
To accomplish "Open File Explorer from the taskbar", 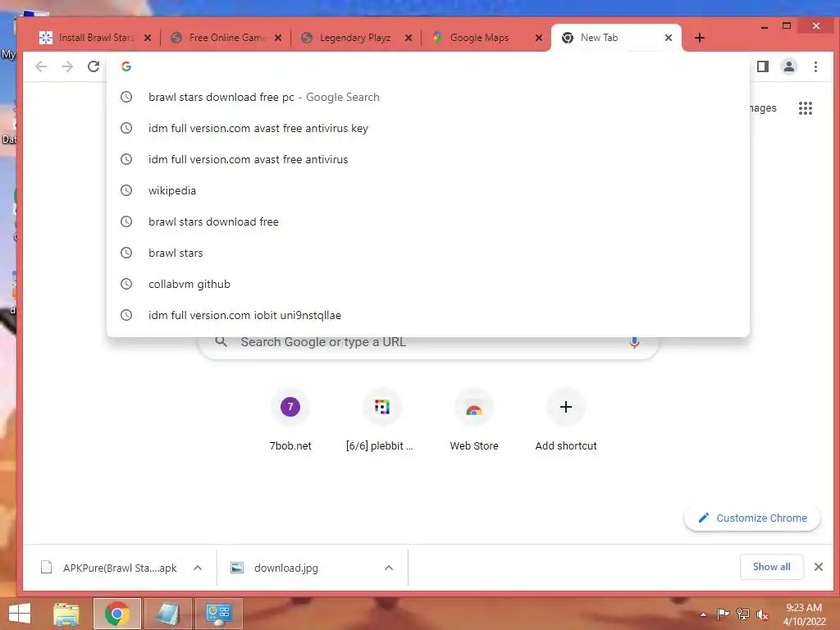I will coord(66,614).
